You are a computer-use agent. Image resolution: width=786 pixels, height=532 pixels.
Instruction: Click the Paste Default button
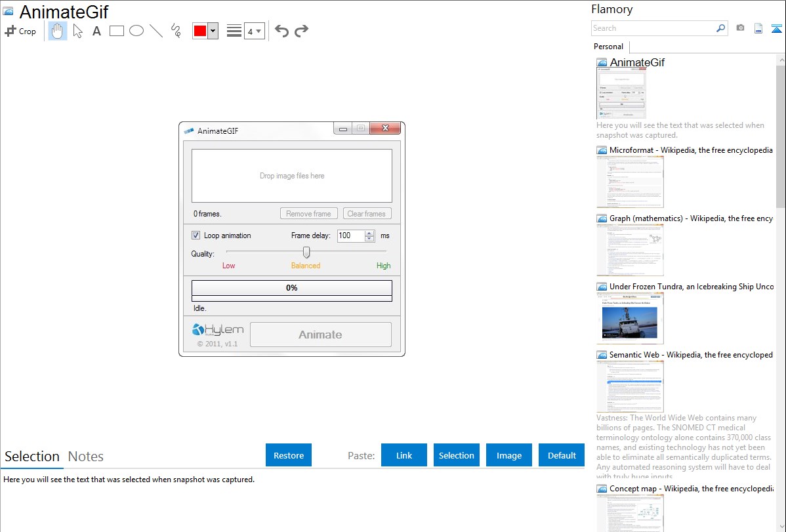point(562,455)
